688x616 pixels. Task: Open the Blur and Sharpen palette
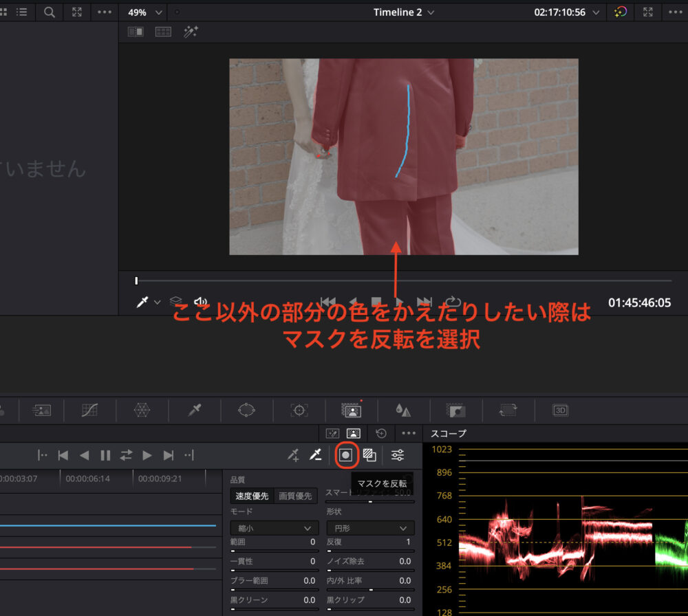point(403,410)
